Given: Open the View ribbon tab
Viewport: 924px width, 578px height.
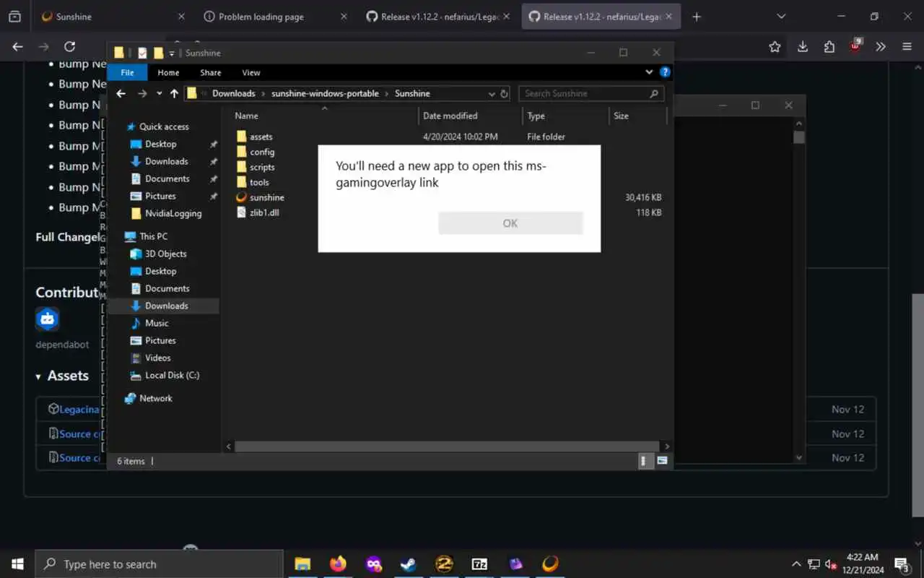Looking at the screenshot, I should point(251,72).
